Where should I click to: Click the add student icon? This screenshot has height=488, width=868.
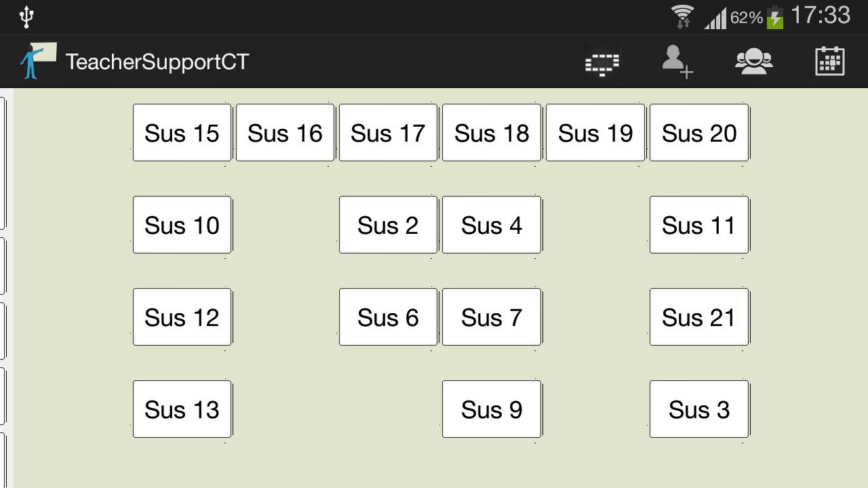[677, 62]
